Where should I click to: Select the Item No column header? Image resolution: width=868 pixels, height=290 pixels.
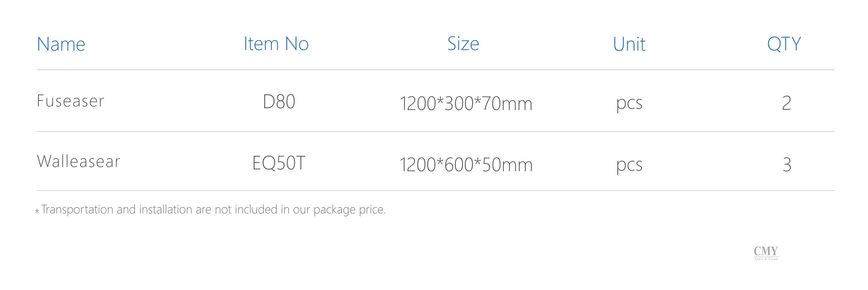(x=276, y=44)
